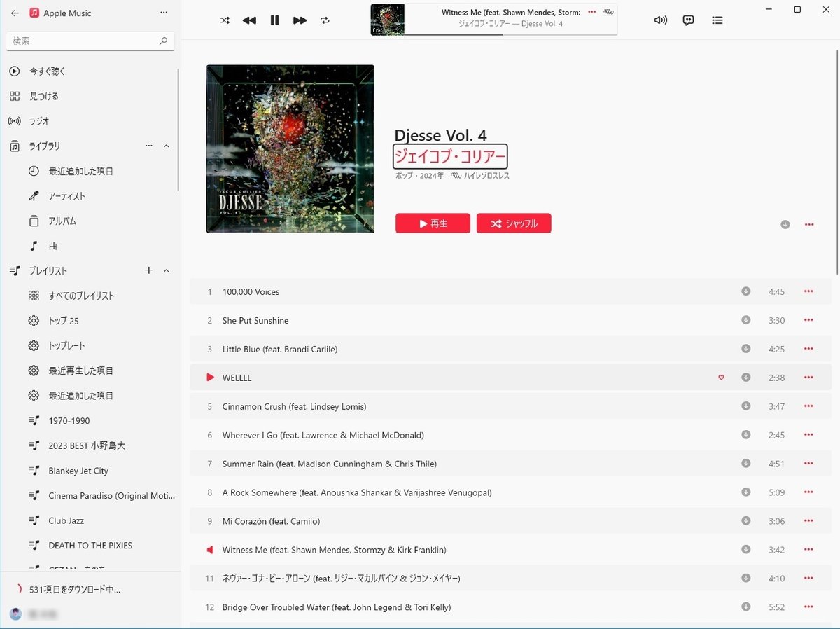Viewport: 840px width, 629px height.
Task: Toggle favorite heart on WELLLL
Action: [721, 378]
